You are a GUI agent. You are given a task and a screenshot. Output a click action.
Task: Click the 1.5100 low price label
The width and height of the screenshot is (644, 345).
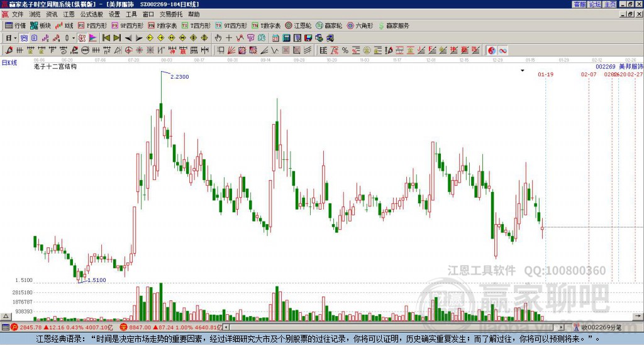96,280
